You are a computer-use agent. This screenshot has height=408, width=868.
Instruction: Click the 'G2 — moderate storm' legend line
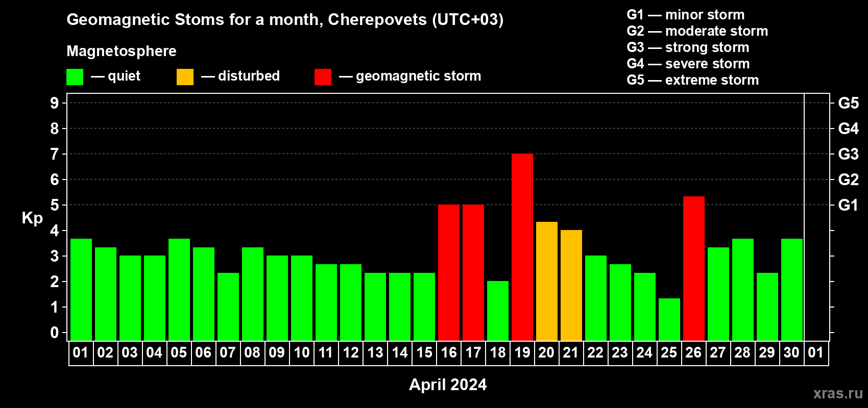click(697, 31)
